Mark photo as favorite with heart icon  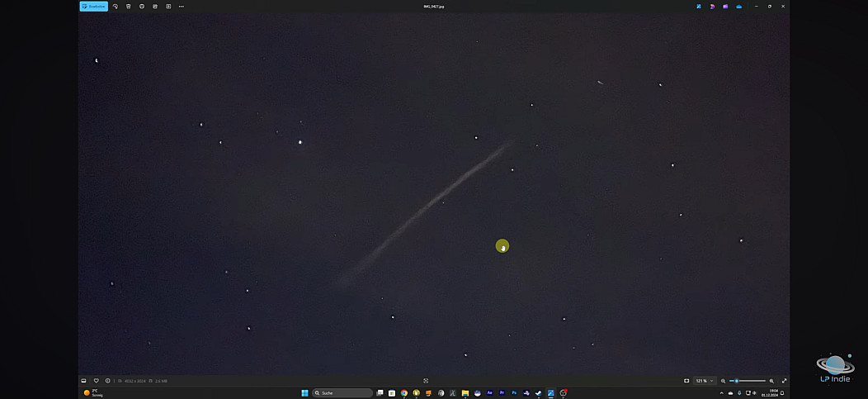(96, 381)
